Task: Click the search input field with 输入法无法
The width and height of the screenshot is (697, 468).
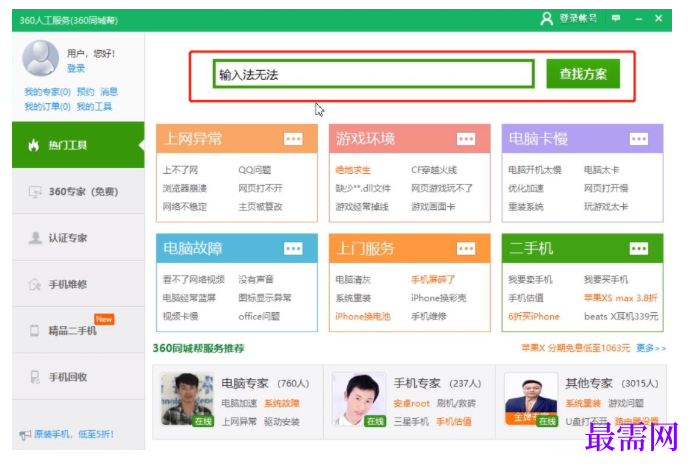Action: (373, 74)
